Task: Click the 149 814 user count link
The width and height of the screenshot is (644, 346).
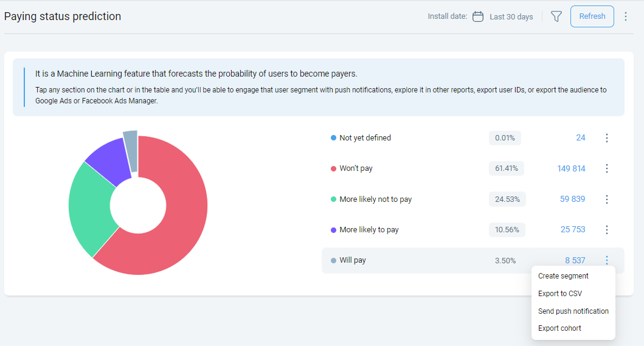Action: [x=571, y=168]
